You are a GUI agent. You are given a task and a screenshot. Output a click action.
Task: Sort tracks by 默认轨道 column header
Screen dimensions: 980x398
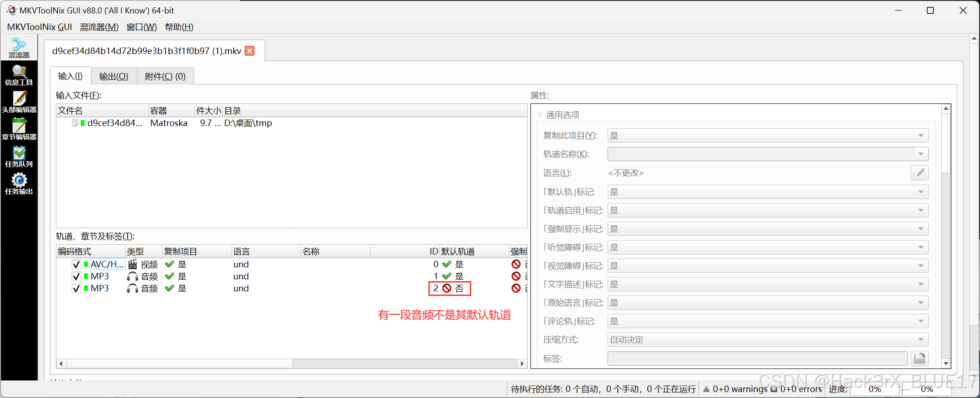click(474, 251)
